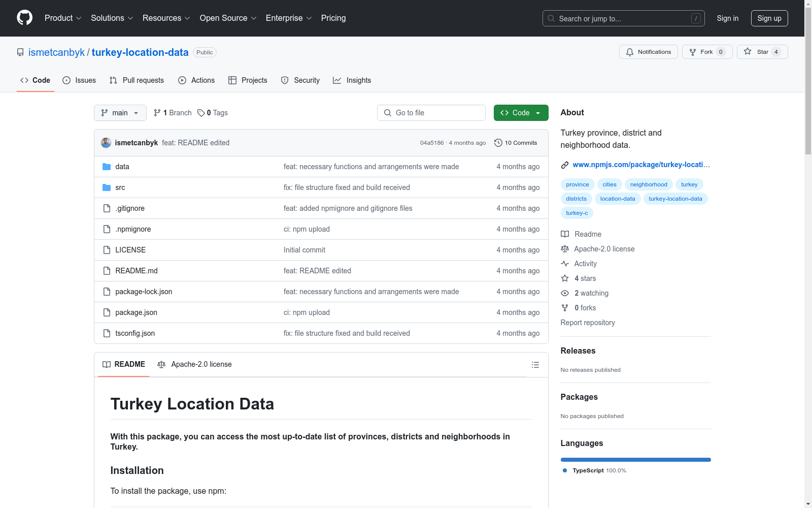Click the TypeScript 100.0% language entry

click(594, 470)
